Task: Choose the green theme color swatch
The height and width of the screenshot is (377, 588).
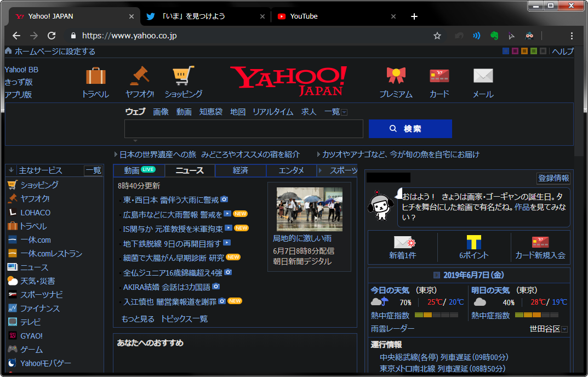Action: point(534,51)
